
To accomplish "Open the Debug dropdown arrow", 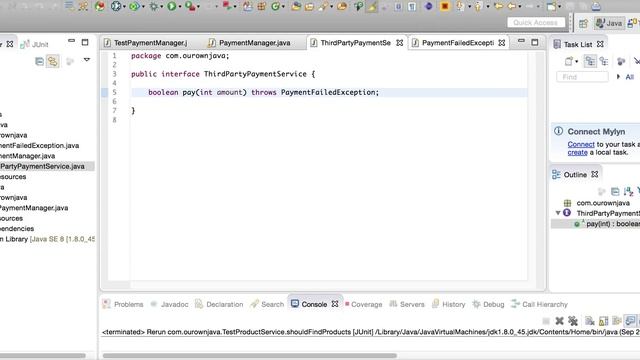I will (x=162, y=7).
